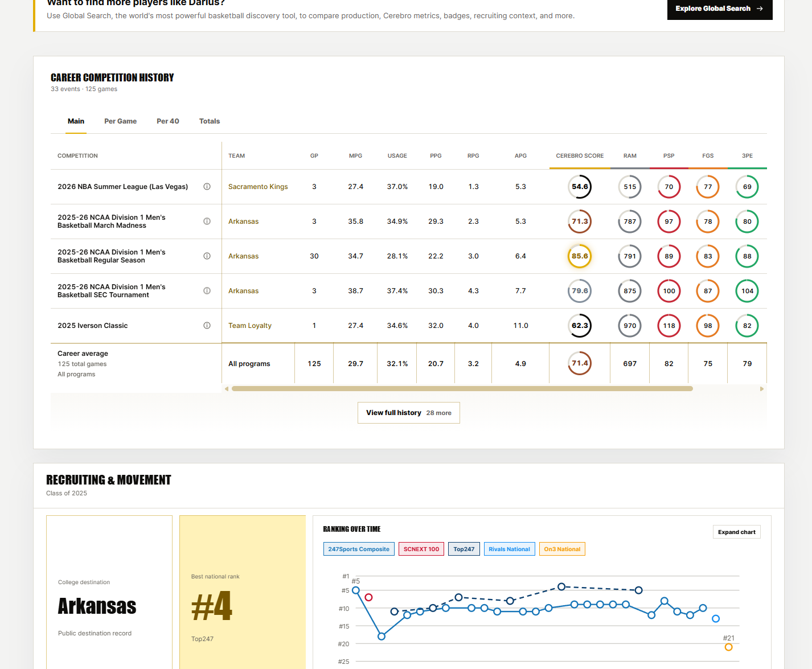The image size is (812, 669).
Task: Click 2025 Iverson Classic competition name
Action: tap(93, 326)
